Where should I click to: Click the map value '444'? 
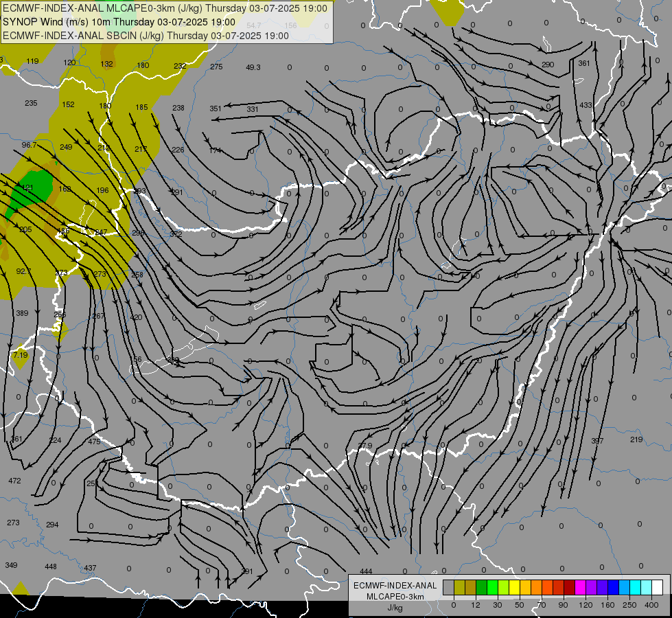click(366, 571)
